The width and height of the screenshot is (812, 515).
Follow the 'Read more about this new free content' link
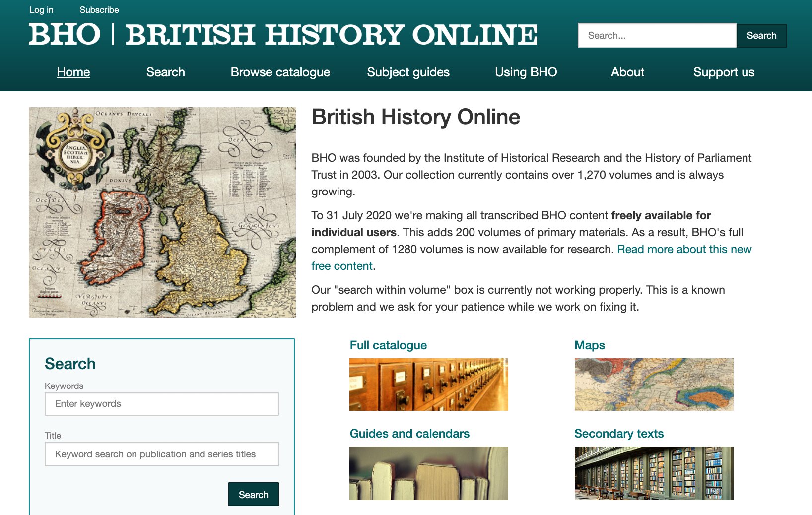[532, 257]
